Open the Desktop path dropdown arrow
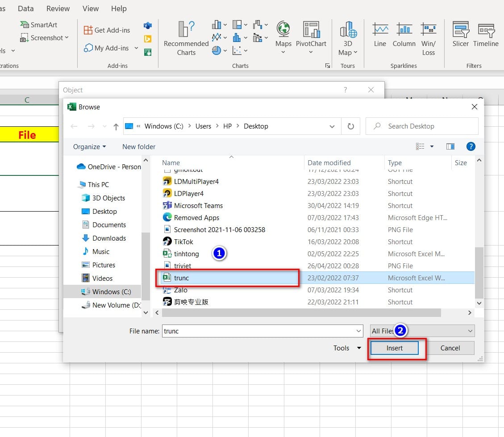Screen dimensions: 504x437 point(332,126)
